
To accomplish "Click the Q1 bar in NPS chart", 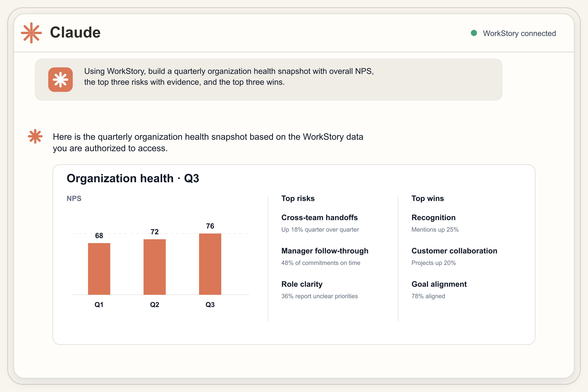I will pyautogui.click(x=99, y=269).
